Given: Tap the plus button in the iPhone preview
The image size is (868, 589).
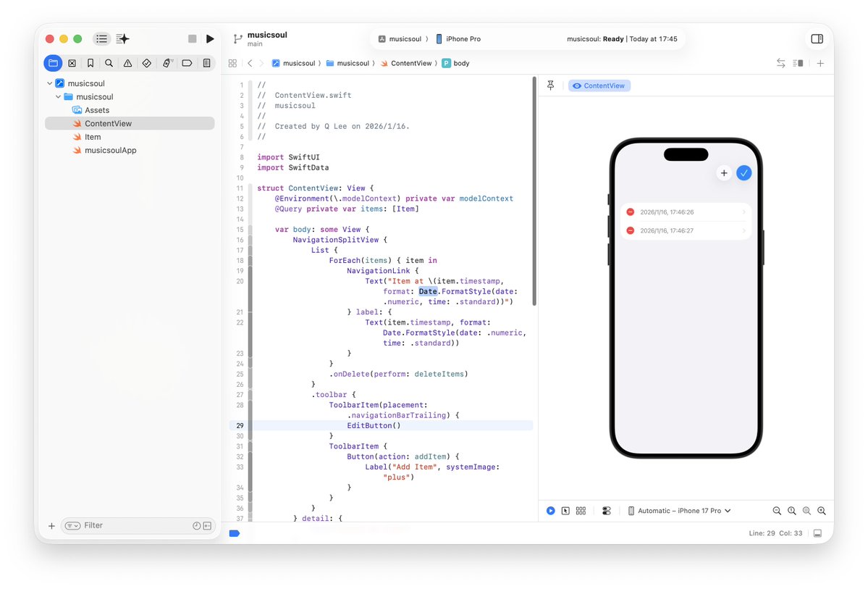Looking at the screenshot, I should [x=723, y=173].
